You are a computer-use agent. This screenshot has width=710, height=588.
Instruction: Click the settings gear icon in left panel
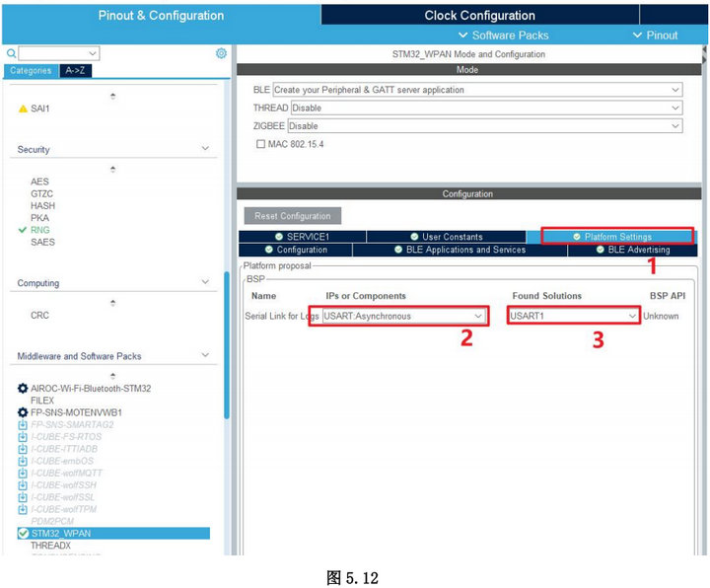point(221,53)
